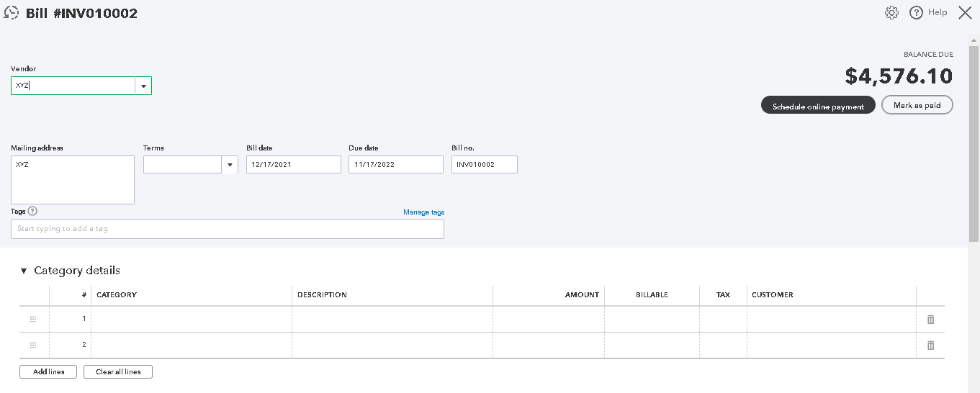Image resolution: width=980 pixels, height=393 pixels.
Task: Open the Terms dropdown list
Action: (x=230, y=165)
